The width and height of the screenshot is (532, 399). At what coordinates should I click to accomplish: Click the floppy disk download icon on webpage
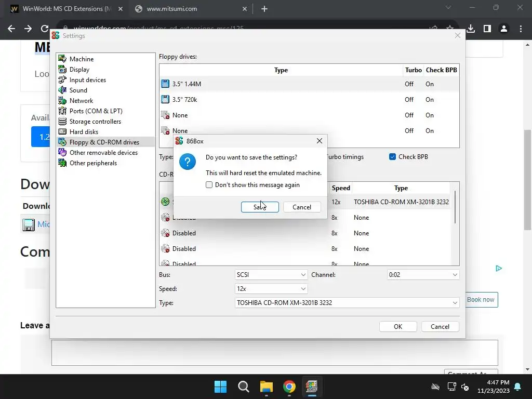point(29,224)
